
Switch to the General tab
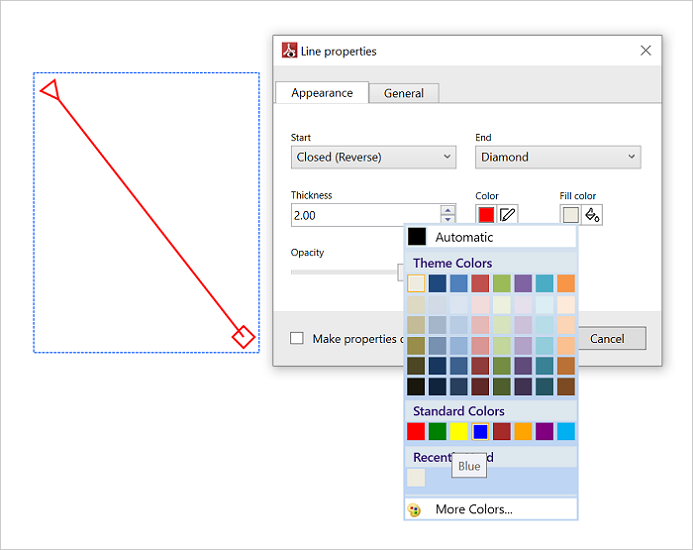[404, 93]
